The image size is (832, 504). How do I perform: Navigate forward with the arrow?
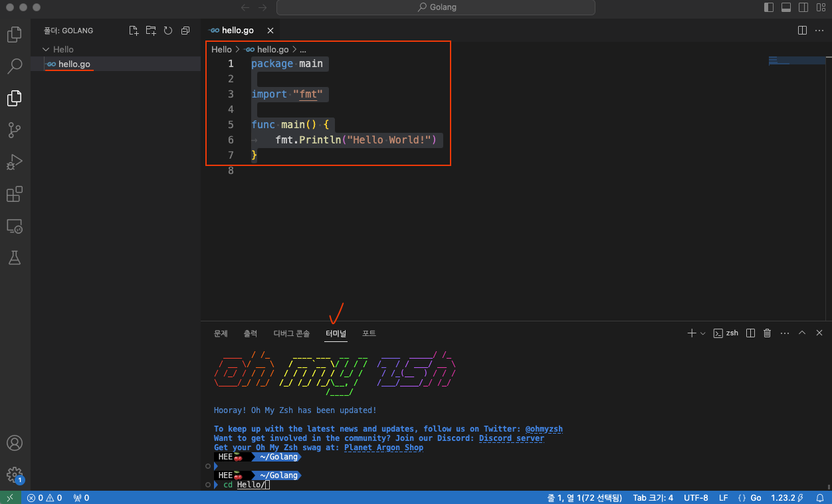pyautogui.click(x=262, y=7)
